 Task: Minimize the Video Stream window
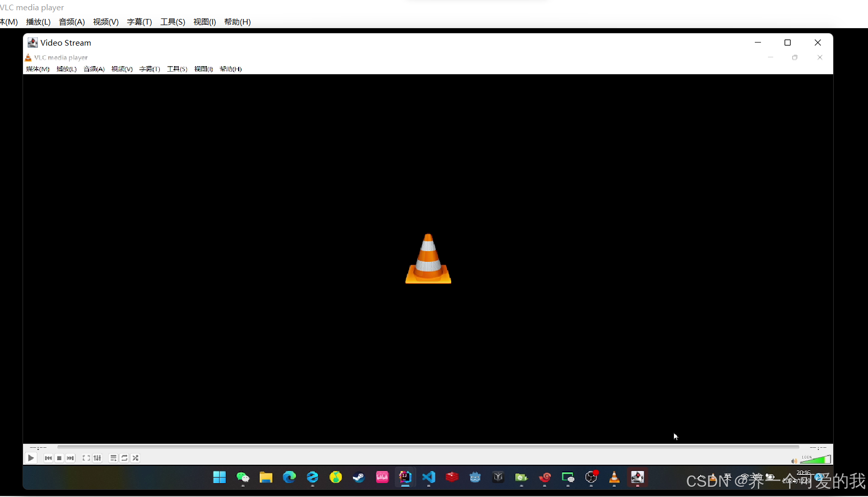(758, 43)
